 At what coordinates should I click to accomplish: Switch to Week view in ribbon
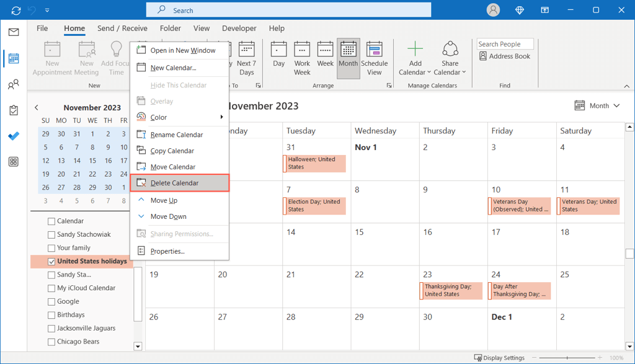click(325, 54)
